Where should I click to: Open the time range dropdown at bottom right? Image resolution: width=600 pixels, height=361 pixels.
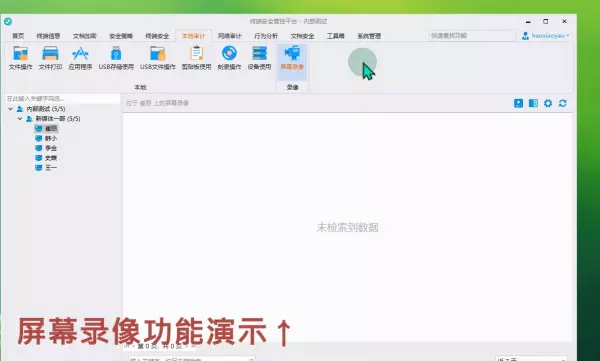pos(532,359)
